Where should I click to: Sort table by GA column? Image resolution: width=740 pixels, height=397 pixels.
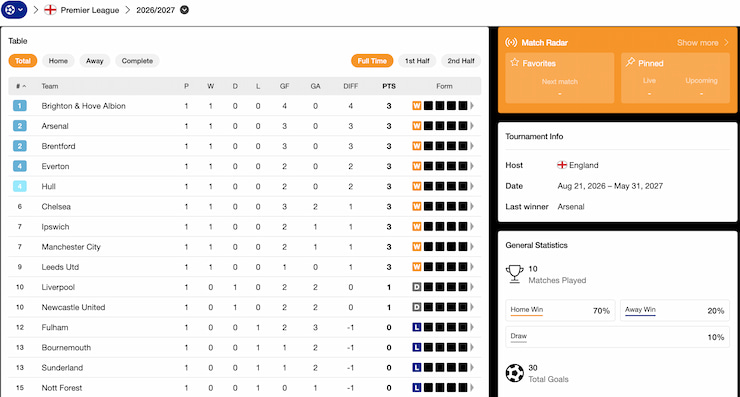315,86
